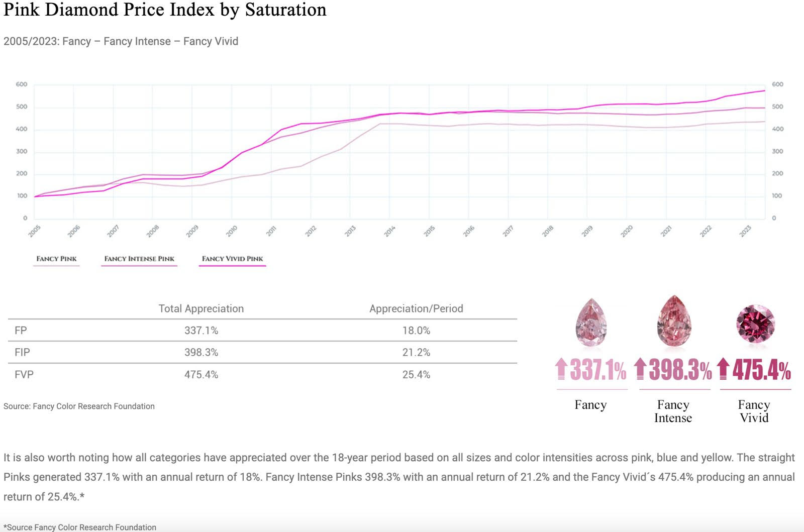Click the Source: Fancy Color Research Foundation text
Viewport: 804px width, 532px height.
[x=79, y=406]
